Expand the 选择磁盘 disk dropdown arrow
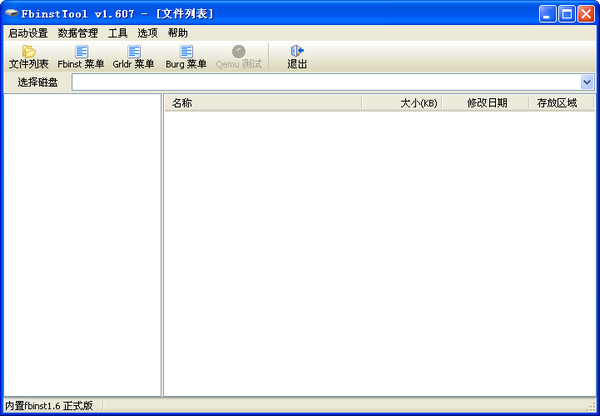 (587, 82)
